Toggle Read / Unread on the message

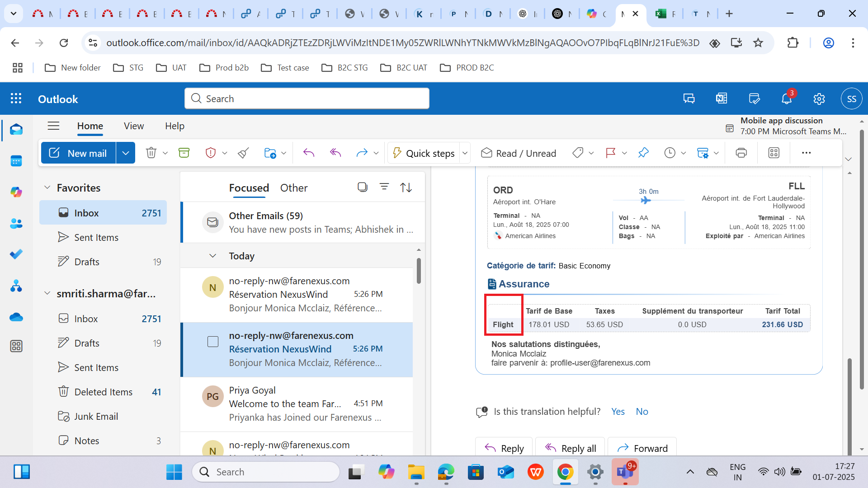click(519, 153)
